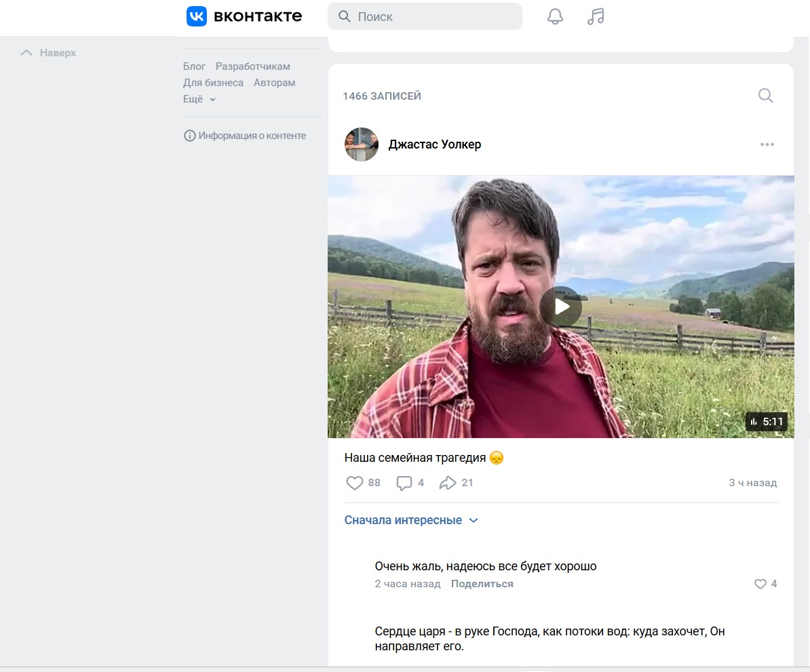Share the post via arrow icon

[x=447, y=482]
